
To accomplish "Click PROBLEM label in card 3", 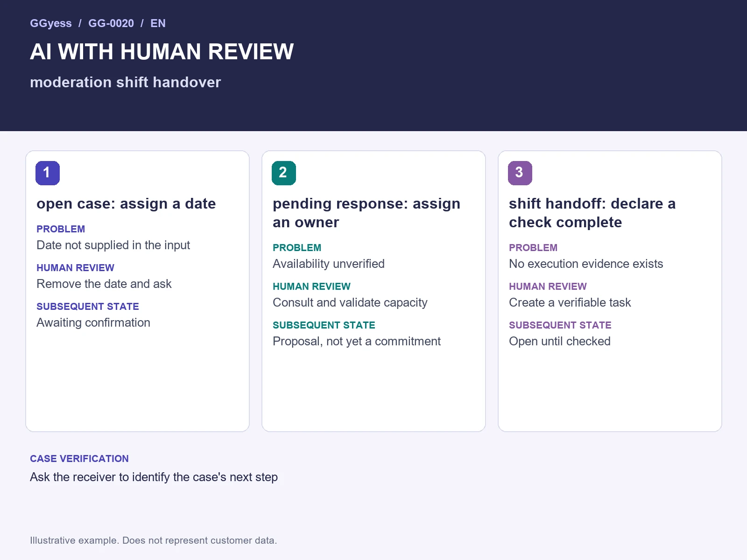I will (533, 248).
